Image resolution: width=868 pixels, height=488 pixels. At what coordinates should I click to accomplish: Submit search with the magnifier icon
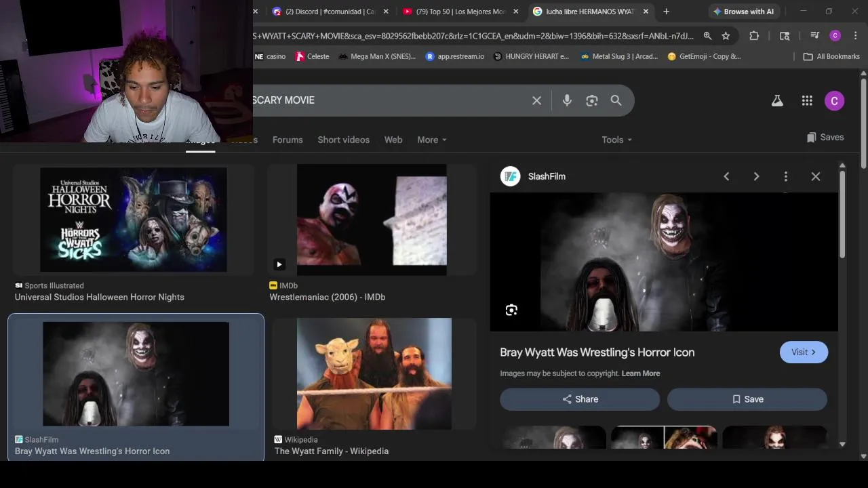click(616, 100)
